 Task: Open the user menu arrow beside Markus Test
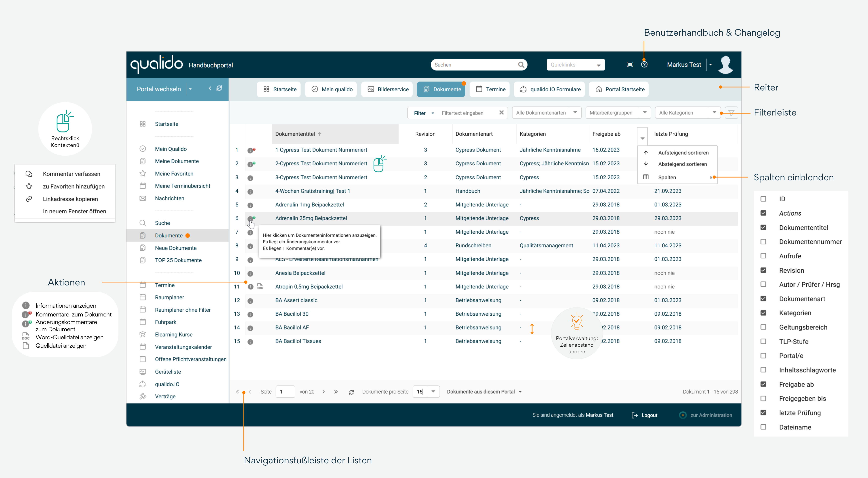(710, 65)
